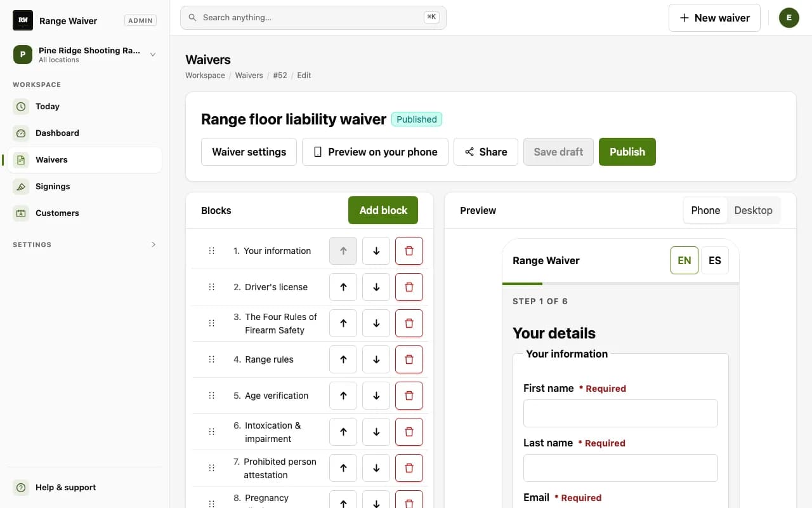Select EN language in preview
Screen dimensions: 812x508
click(x=684, y=260)
